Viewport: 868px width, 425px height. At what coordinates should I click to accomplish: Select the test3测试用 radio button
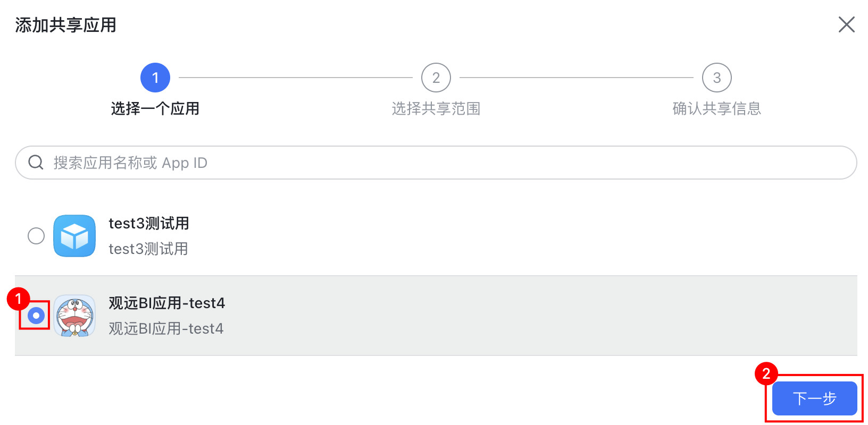pos(36,236)
